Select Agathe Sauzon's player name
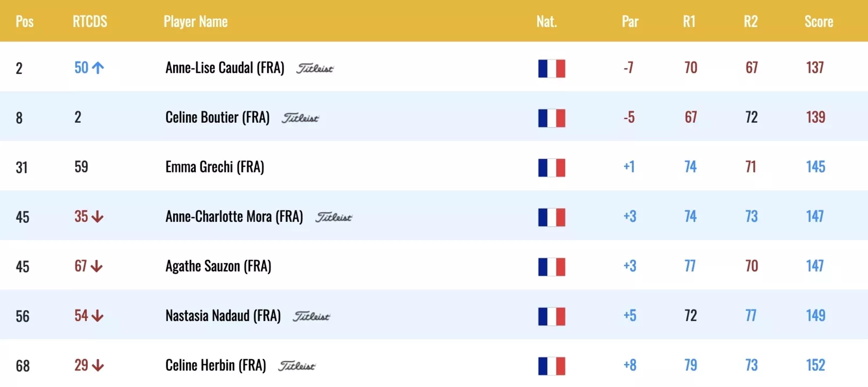This screenshot has width=868, height=387. (x=218, y=266)
